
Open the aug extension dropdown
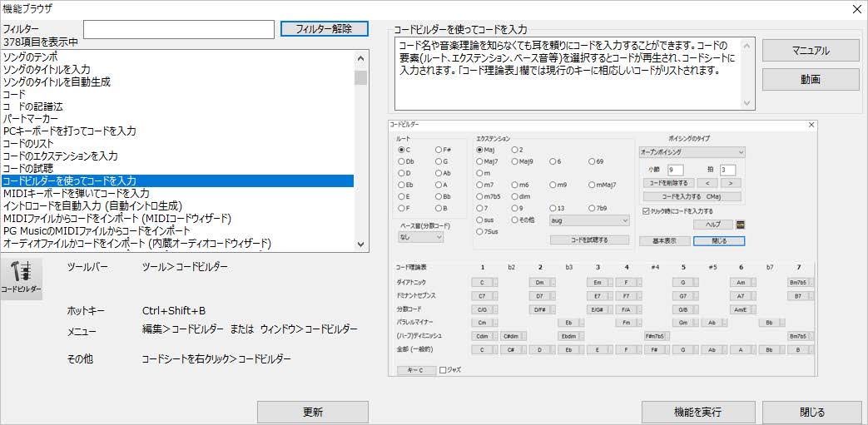tap(589, 220)
